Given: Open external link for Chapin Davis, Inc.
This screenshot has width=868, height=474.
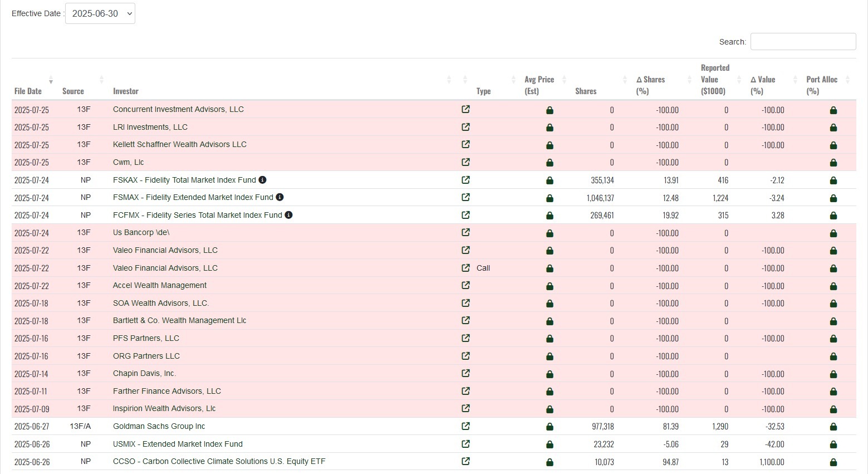Looking at the screenshot, I should pyautogui.click(x=465, y=373).
